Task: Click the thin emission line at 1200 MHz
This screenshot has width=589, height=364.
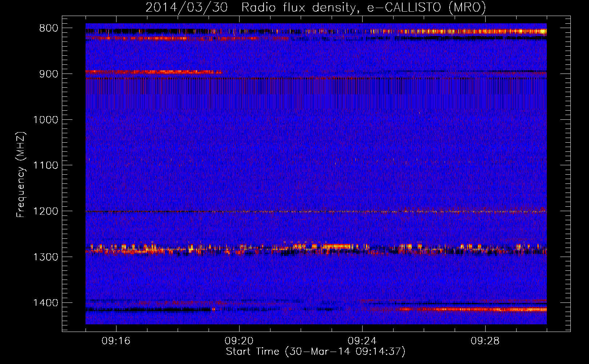Action: tap(316, 211)
